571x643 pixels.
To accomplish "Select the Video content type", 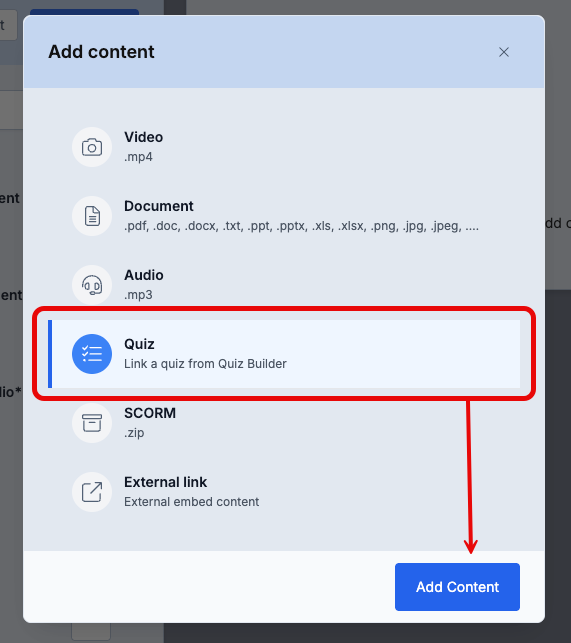I will tap(284, 147).
